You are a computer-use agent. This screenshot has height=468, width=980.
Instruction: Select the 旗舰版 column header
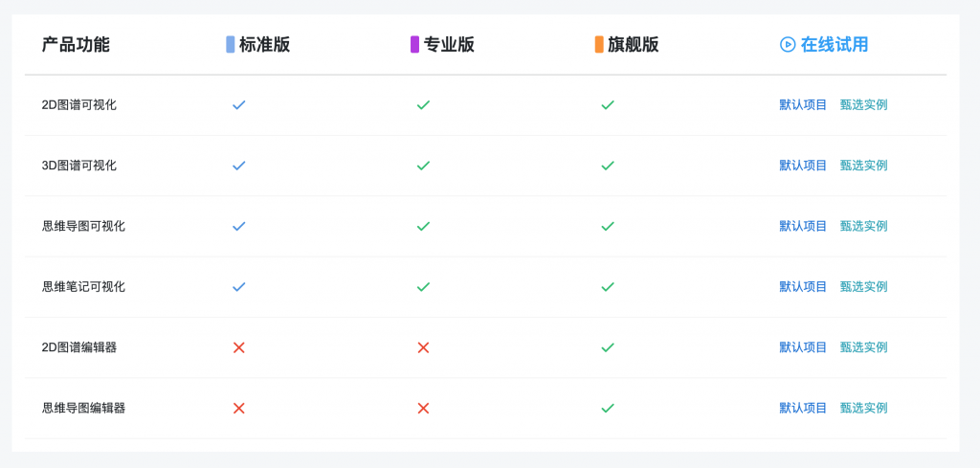[634, 44]
